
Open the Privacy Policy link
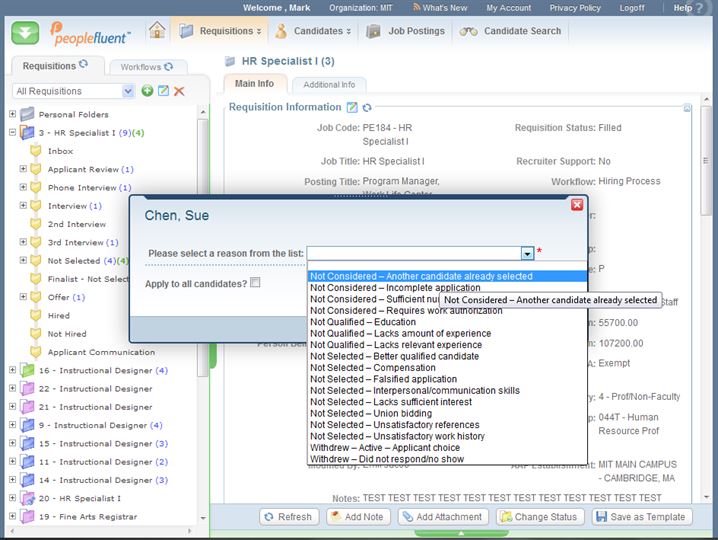click(x=603, y=8)
